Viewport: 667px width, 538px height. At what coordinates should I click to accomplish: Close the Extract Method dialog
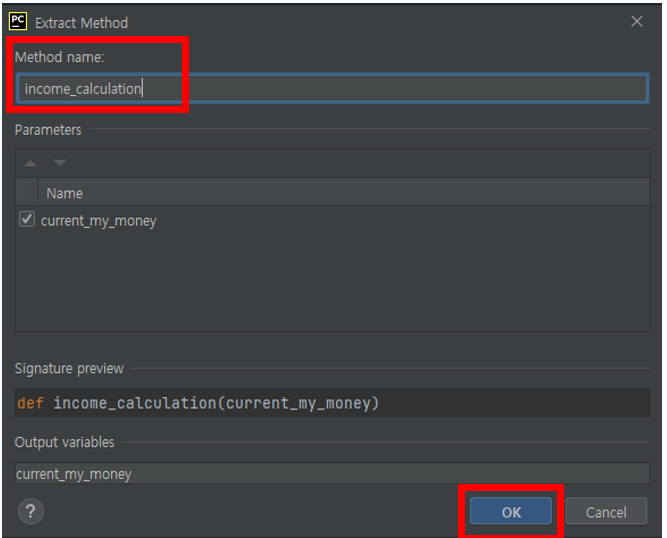click(x=636, y=21)
